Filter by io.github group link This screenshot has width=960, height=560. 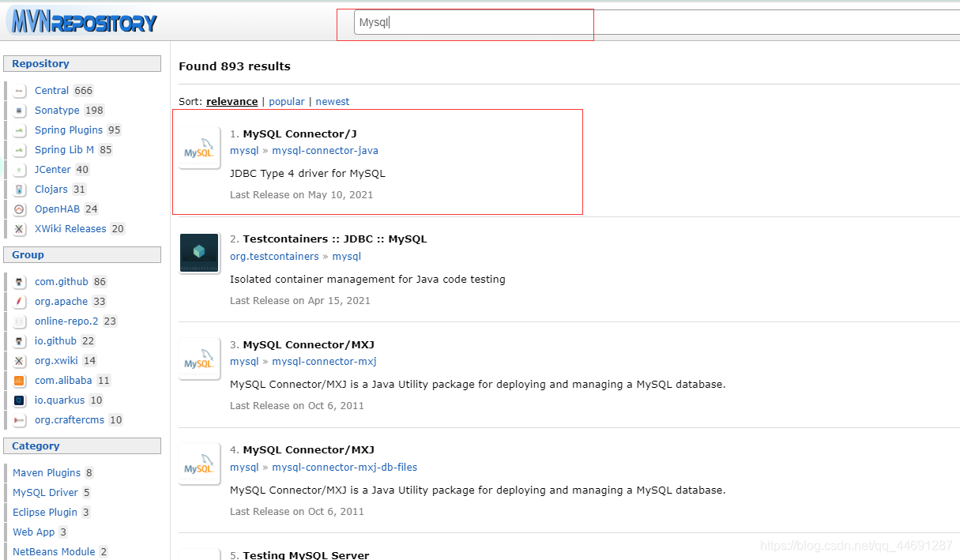(55, 341)
